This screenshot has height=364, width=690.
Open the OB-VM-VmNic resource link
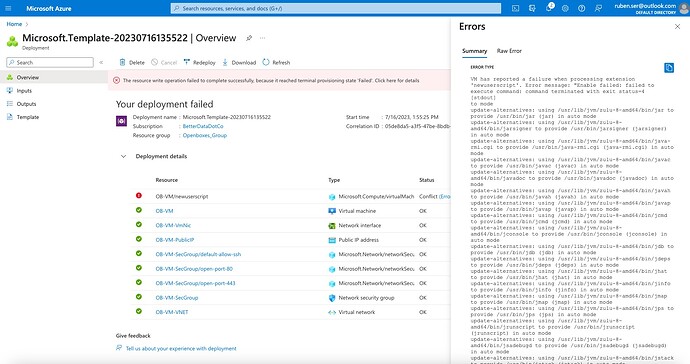173,225
